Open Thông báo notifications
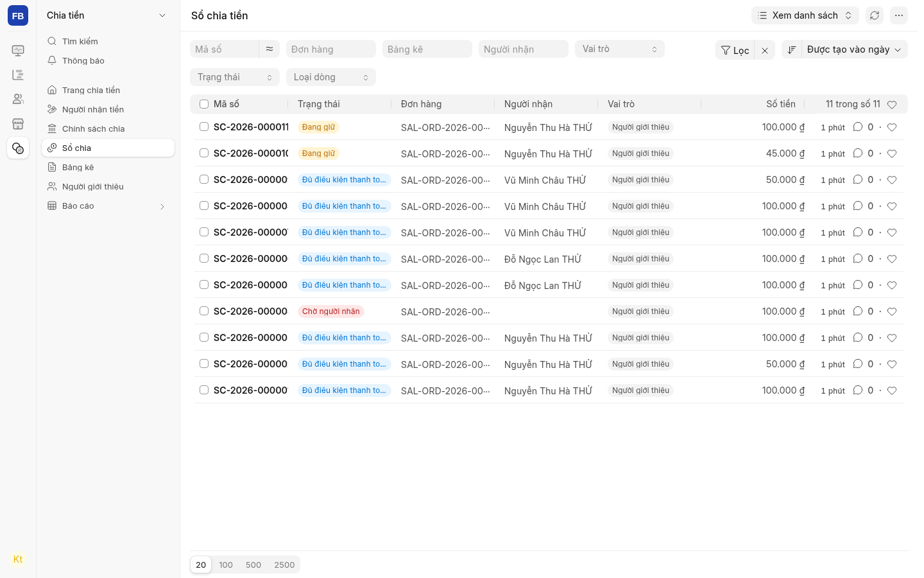This screenshot has width=924, height=578. (108, 60)
